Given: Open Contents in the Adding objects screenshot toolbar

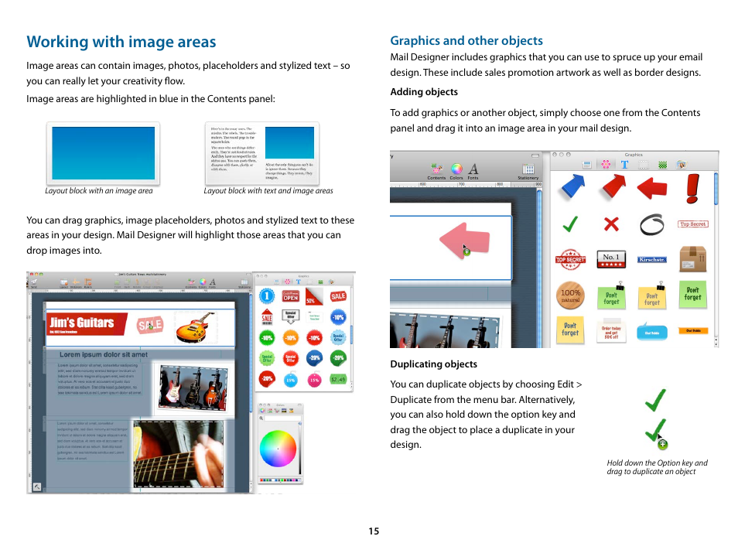Looking at the screenshot, I should pyautogui.click(x=437, y=171).
